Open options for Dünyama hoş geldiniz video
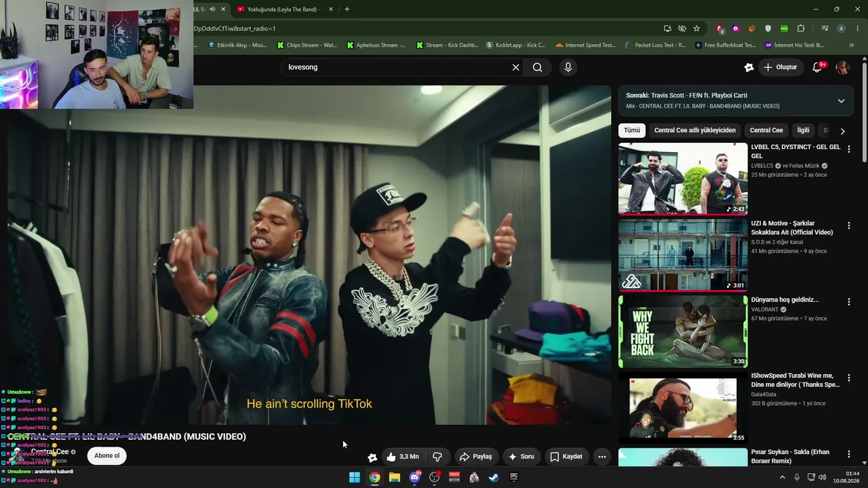868x488 pixels. coord(848,302)
